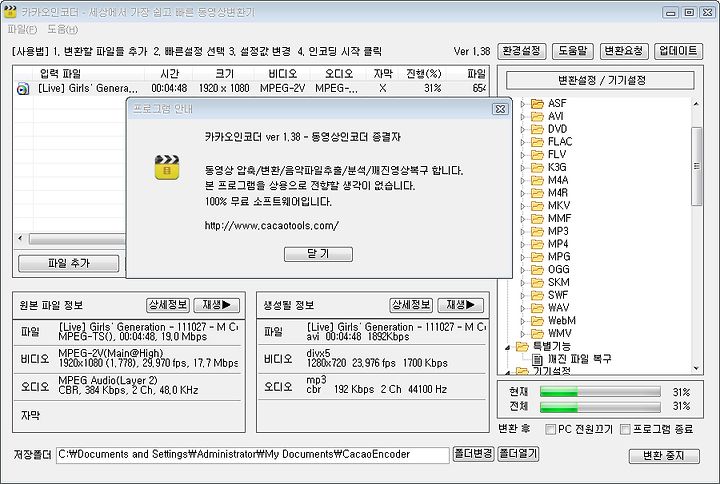
Task: Click the 현재 progress bar
Action: (600, 392)
